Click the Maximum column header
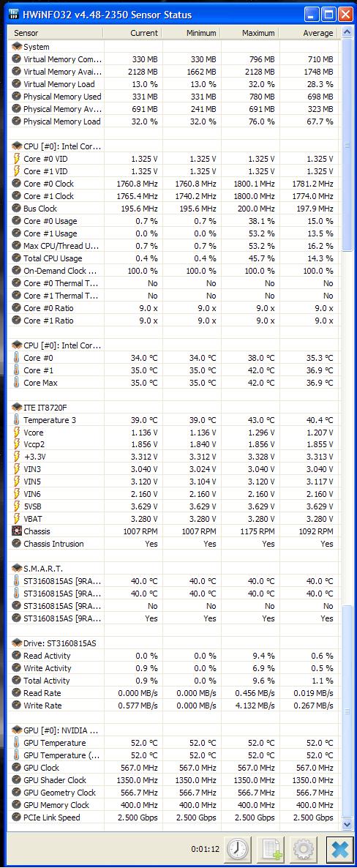The image size is (357, 868). 249,33
